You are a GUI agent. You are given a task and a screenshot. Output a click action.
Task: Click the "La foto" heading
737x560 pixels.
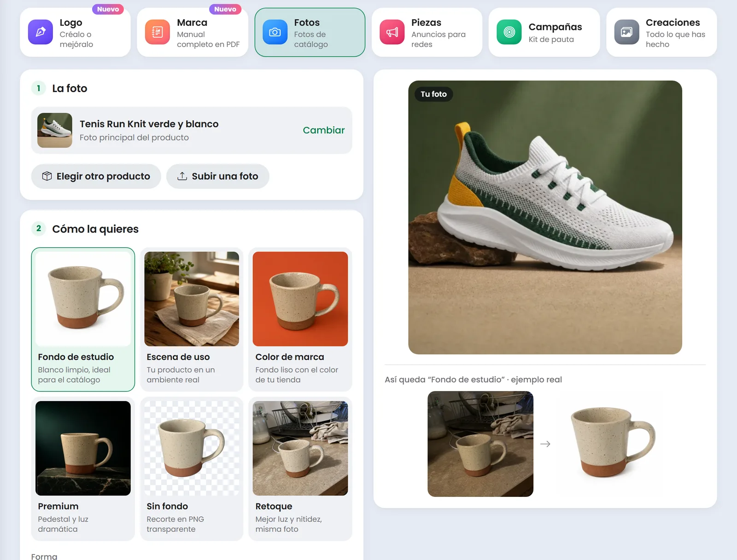pyautogui.click(x=70, y=88)
